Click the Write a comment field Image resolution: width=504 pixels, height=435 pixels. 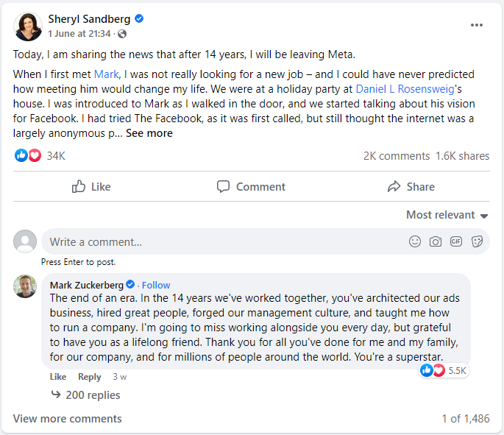[221, 241]
